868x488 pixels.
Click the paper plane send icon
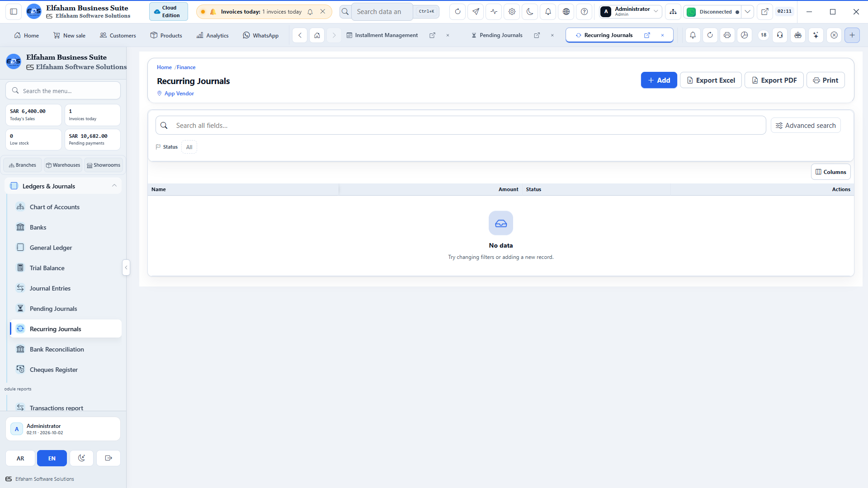coord(476,12)
